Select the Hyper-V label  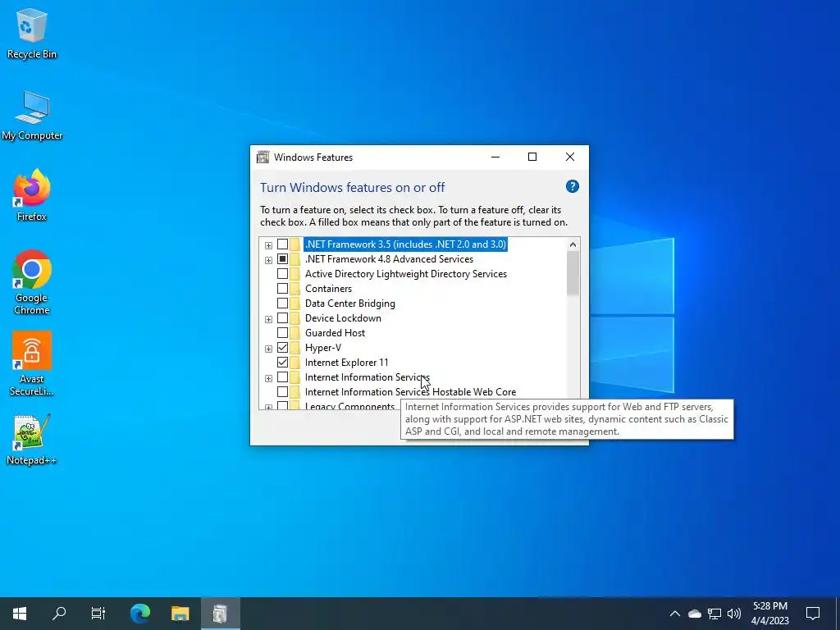point(323,348)
